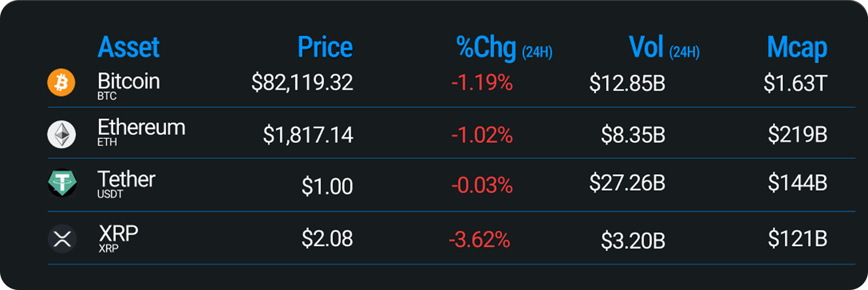The image size is (868, 290).
Task: Click XRP's -3.62% change value
Action: (x=479, y=240)
